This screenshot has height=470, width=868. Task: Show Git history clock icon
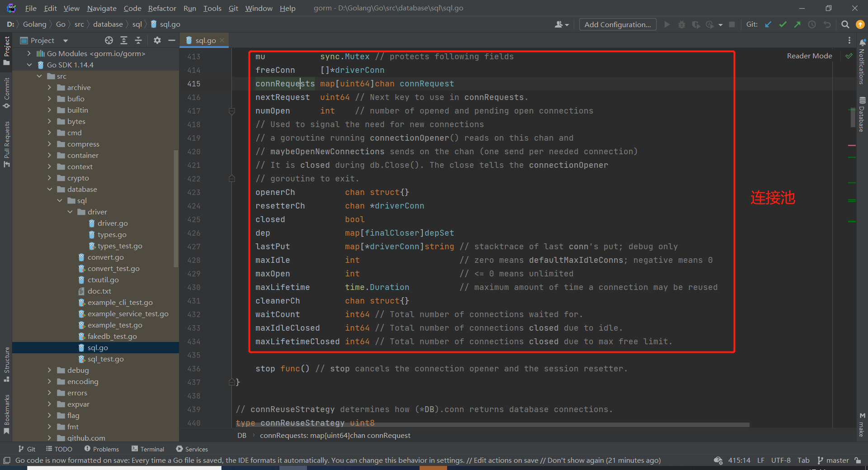point(812,24)
